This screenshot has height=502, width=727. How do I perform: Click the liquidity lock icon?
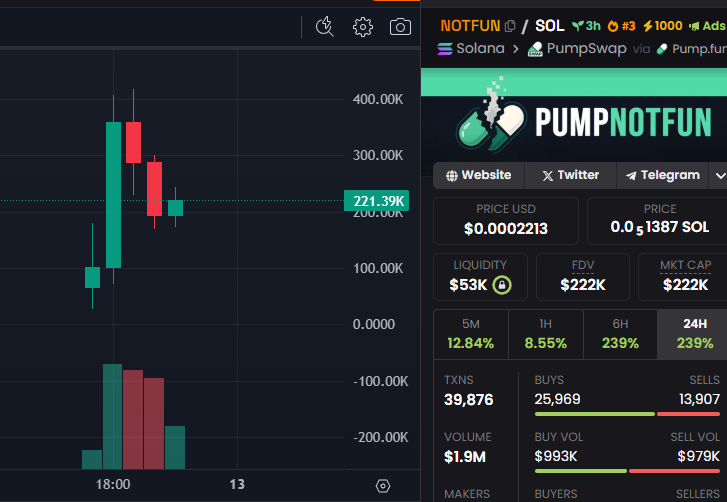[502, 285]
